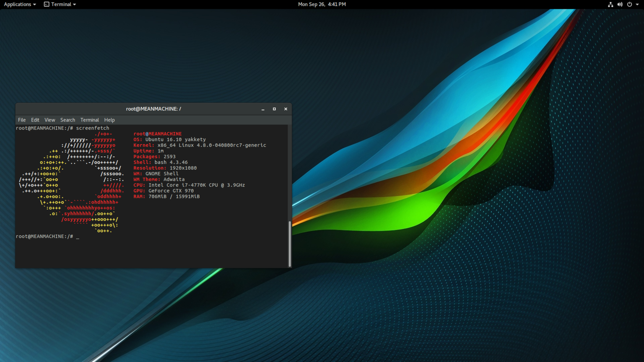The image size is (644, 362).
Task: Open the View menu in terminal
Action: (50, 120)
